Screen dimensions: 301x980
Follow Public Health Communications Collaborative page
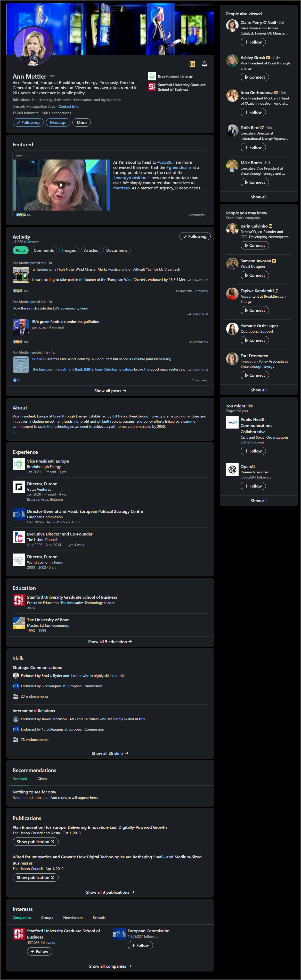click(x=253, y=451)
